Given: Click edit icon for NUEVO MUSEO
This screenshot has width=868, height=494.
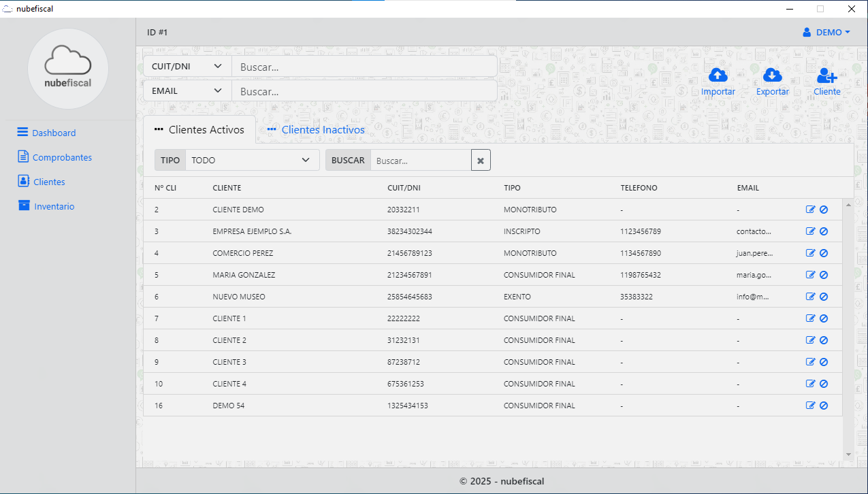Looking at the screenshot, I should (810, 297).
